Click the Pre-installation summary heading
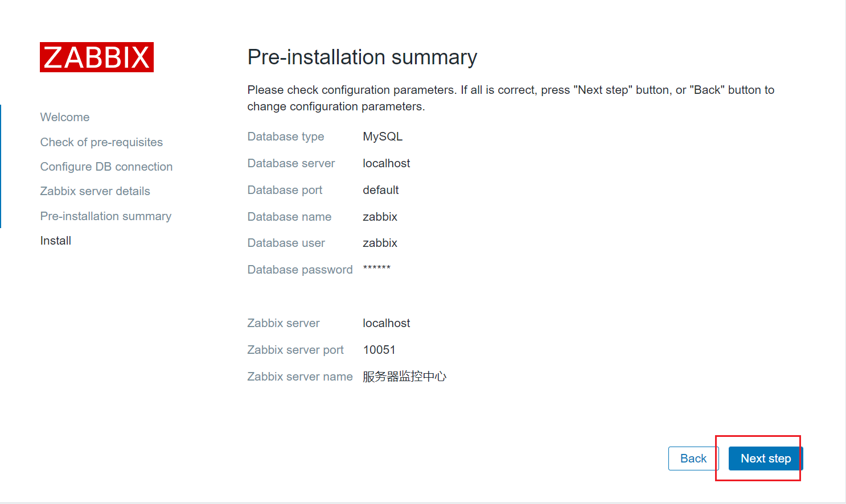This screenshot has height=504, width=846. point(362,57)
